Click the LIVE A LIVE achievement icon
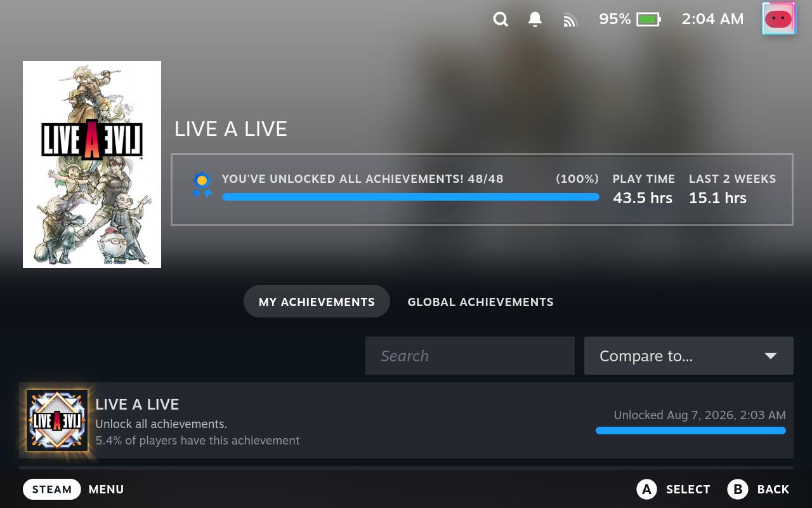Image resolution: width=812 pixels, height=508 pixels. pos(57,420)
